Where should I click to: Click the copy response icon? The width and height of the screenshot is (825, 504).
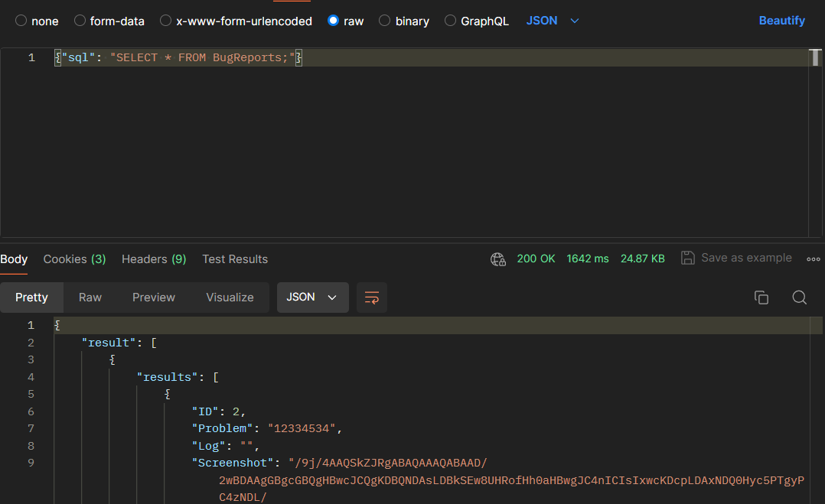761,298
